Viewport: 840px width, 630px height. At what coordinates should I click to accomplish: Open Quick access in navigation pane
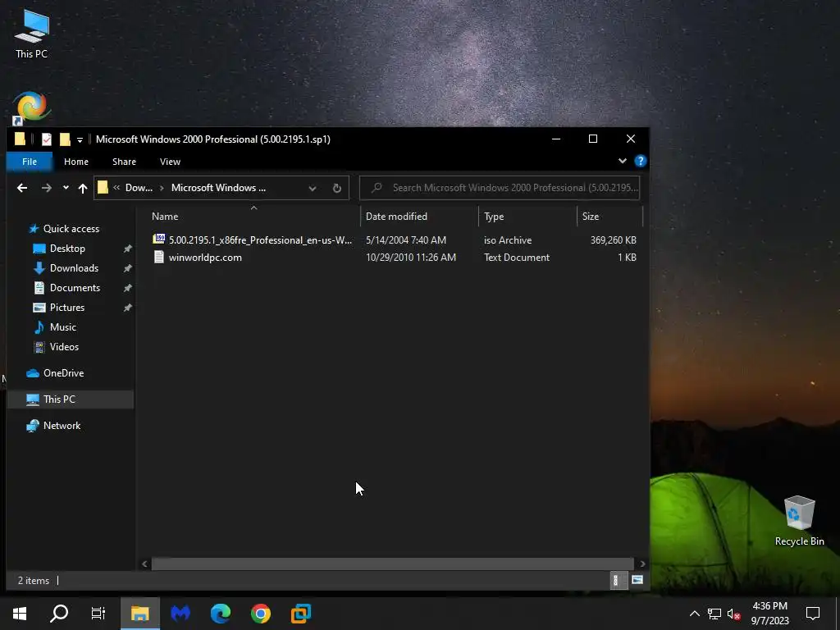coord(71,229)
